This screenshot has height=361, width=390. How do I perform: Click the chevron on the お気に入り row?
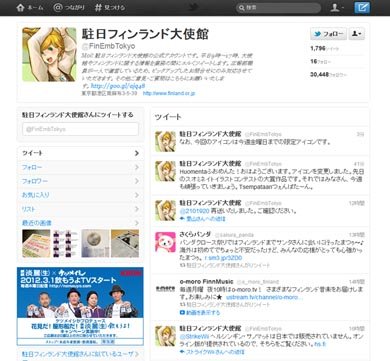click(137, 195)
